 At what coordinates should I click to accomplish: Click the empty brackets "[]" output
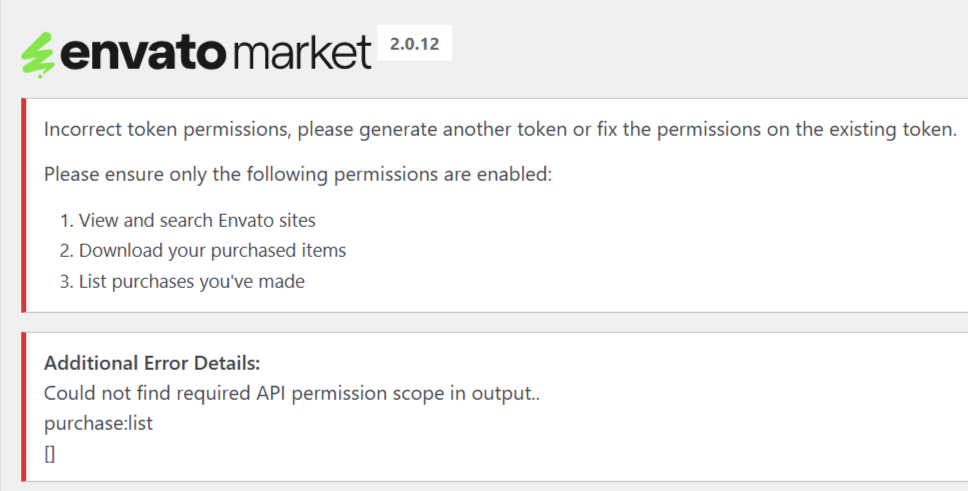coord(49,454)
